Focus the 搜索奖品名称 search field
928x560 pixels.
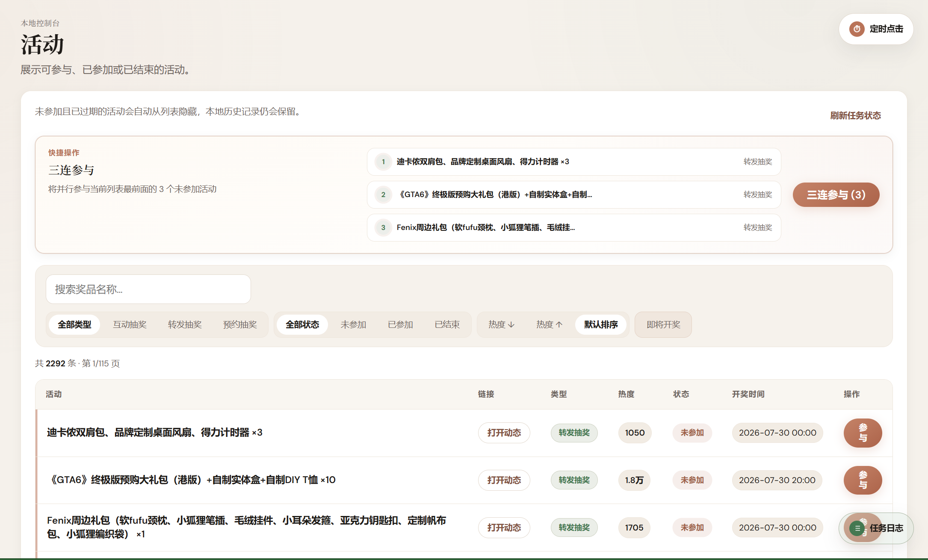click(148, 289)
